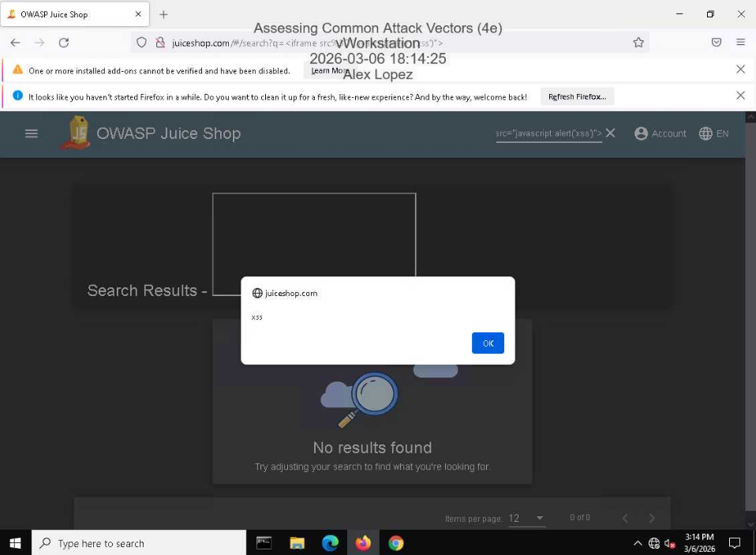The width and height of the screenshot is (756, 555).
Task: Click the Refresh Firefox button
Action: click(577, 96)
